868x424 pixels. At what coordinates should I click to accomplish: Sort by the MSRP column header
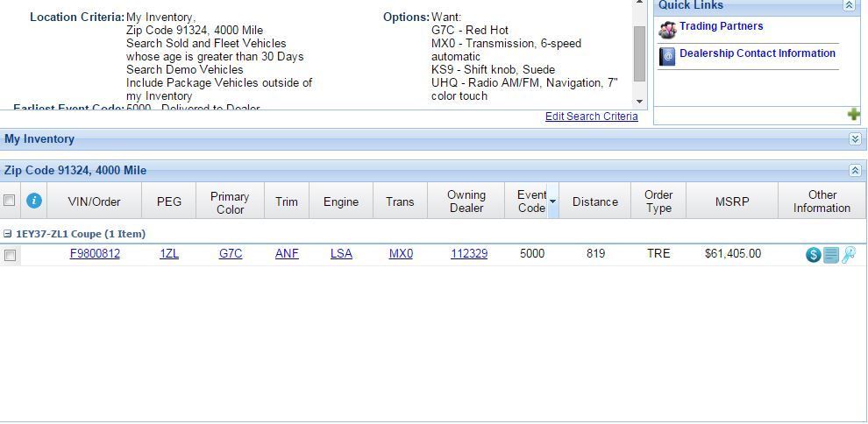pos(732,201)
